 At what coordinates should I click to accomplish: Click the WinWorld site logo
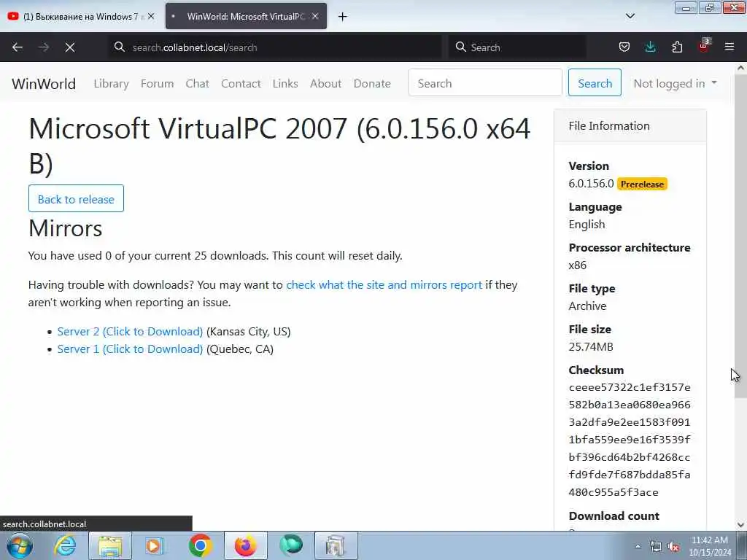click(x=44, y=84)
